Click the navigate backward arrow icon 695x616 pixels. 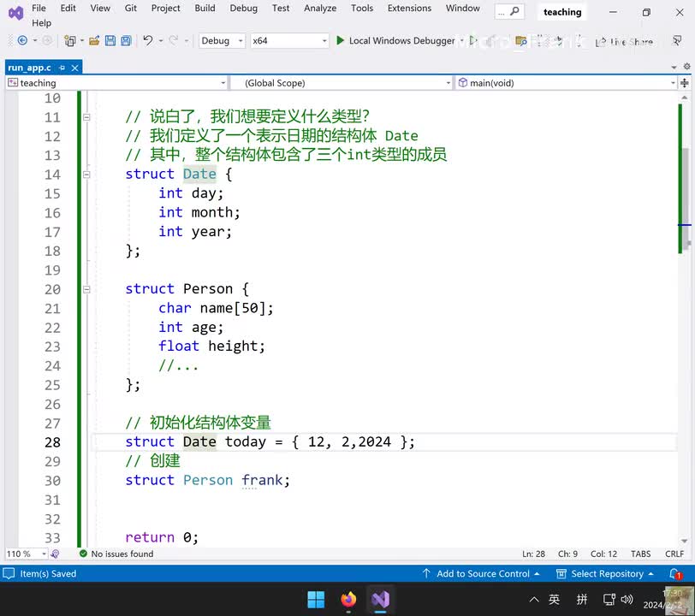(22, 41)
